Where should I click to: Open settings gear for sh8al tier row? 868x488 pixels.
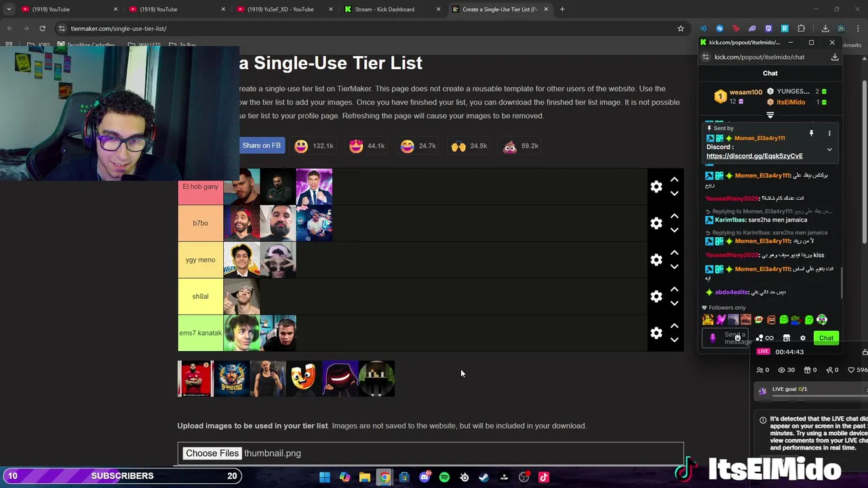(656, 296)
